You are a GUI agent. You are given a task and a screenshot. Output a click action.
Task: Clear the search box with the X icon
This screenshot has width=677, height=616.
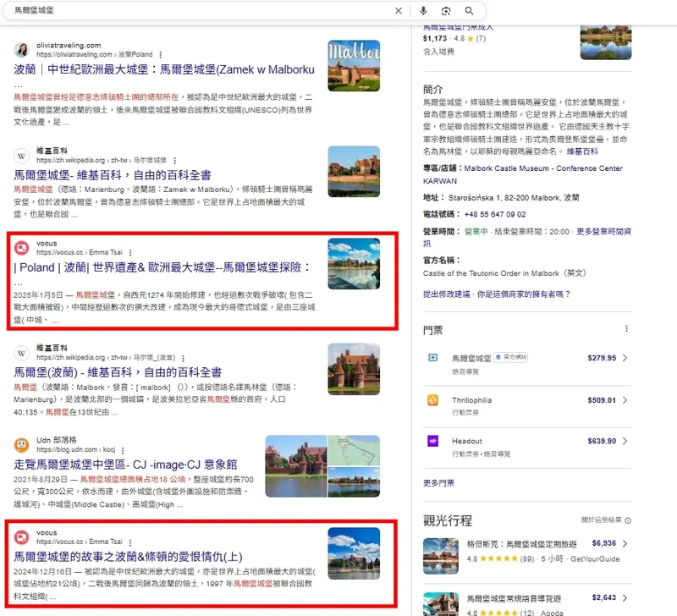(x=398, y=11)
